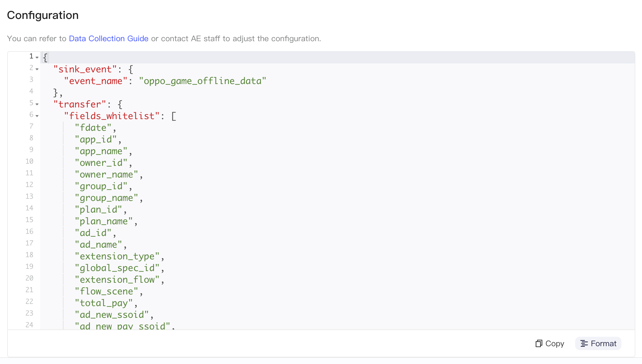Click the "extension_flow" entry

(x=117, y=279)
